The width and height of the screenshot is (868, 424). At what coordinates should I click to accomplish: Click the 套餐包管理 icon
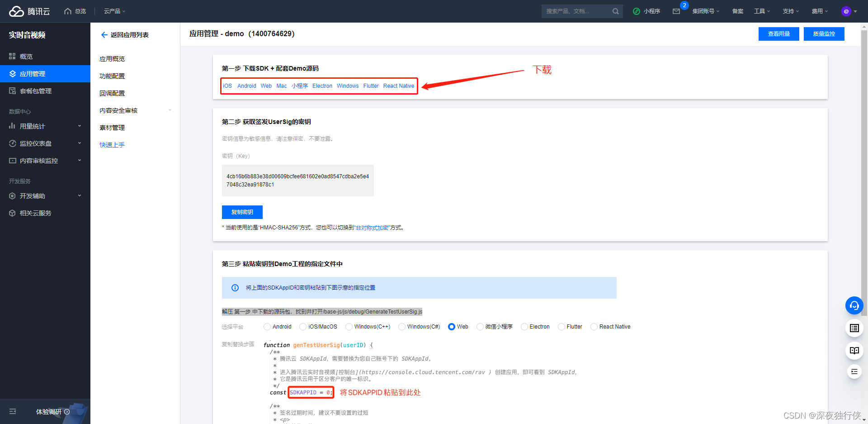click(x=12, y=91)
